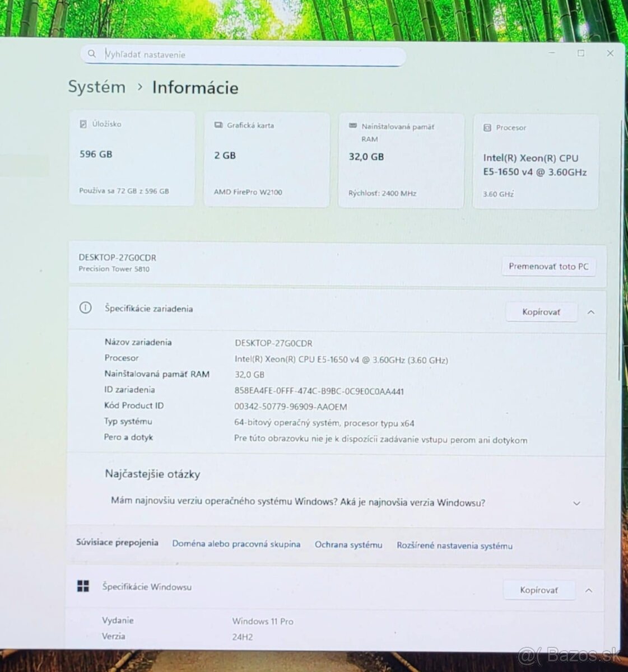Click the Najčastejšie otázky heading

tap(152, 474)
